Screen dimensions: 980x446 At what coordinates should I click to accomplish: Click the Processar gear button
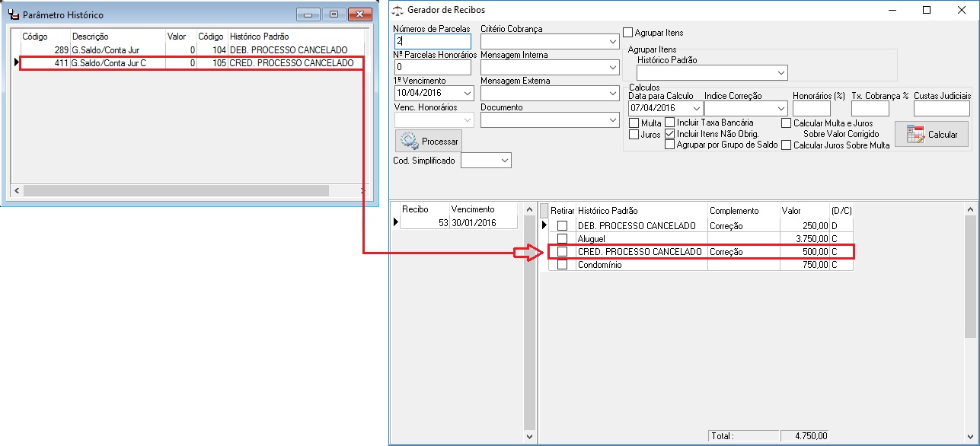click(428, 141)
